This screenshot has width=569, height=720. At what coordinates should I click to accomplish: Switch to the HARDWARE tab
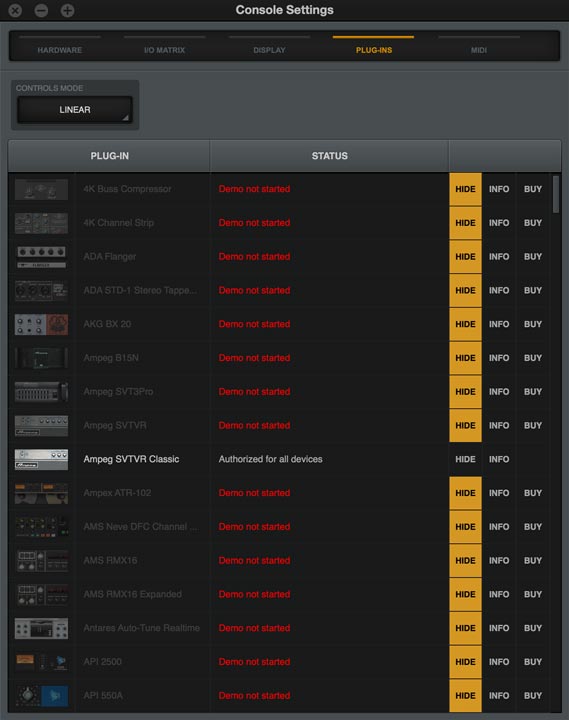tap(60, 50)
